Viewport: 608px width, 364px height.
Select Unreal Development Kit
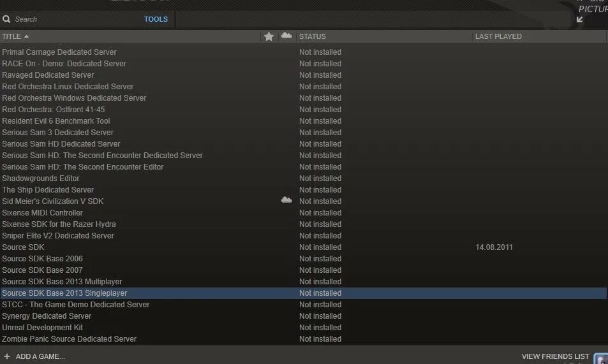[x=42, y=328]
